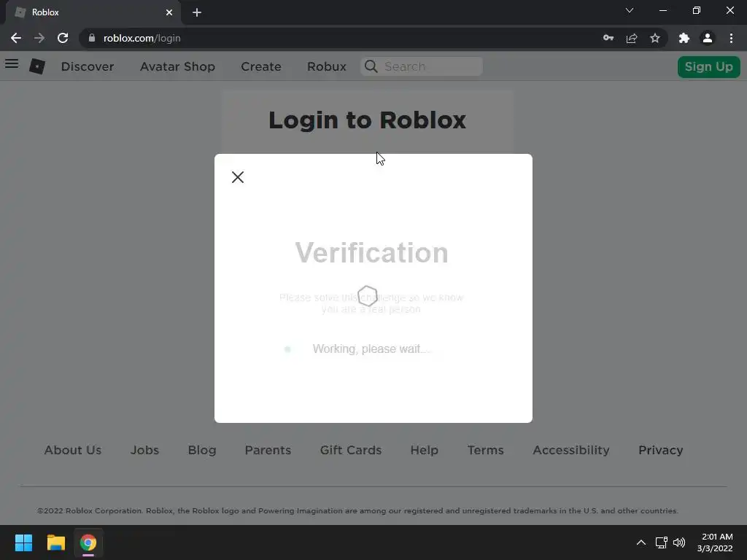Close the Roblox tab
The width and height of the screenshot is (747, 560).
coord(169,12)
